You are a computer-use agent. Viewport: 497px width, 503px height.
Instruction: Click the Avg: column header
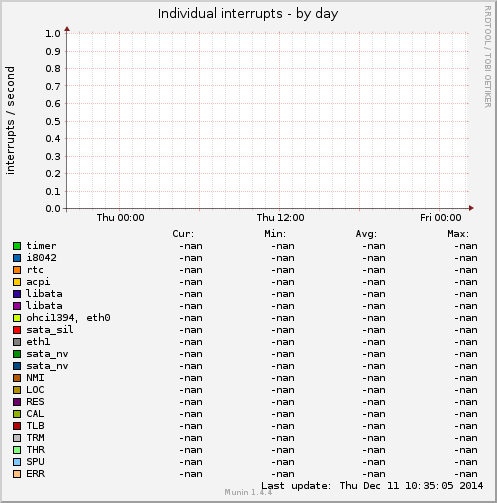[366, 234]
